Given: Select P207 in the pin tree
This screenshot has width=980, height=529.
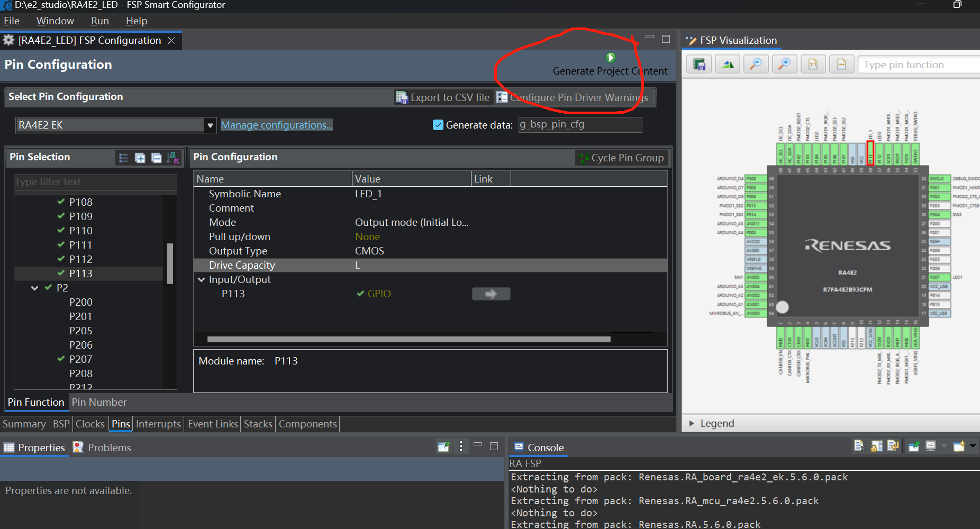Looking at the screenshot, I should pos(81,360).
